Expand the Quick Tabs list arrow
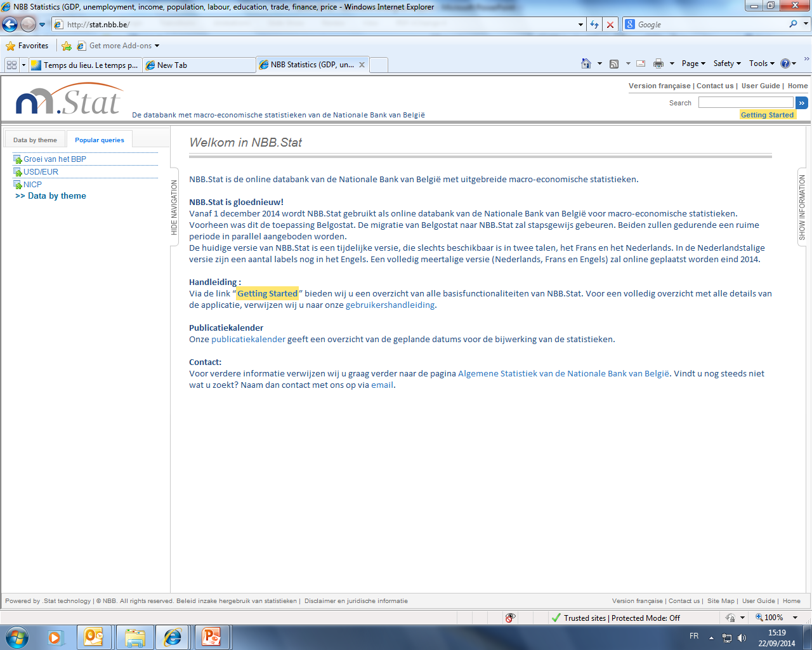The width and height of the screenshot is (812, 650). (23, 65)
